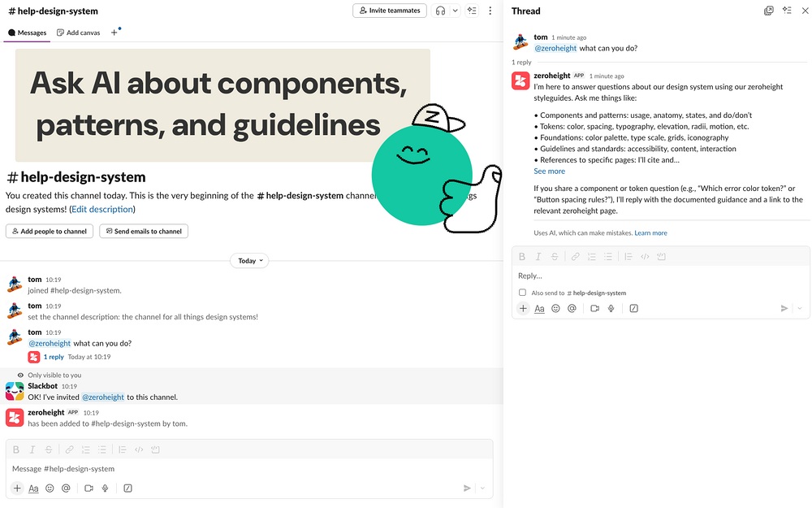The height and width of the screenshot is (508, 812).
Task: Record audio clip in channel composer
Action: tap(105, 488)
